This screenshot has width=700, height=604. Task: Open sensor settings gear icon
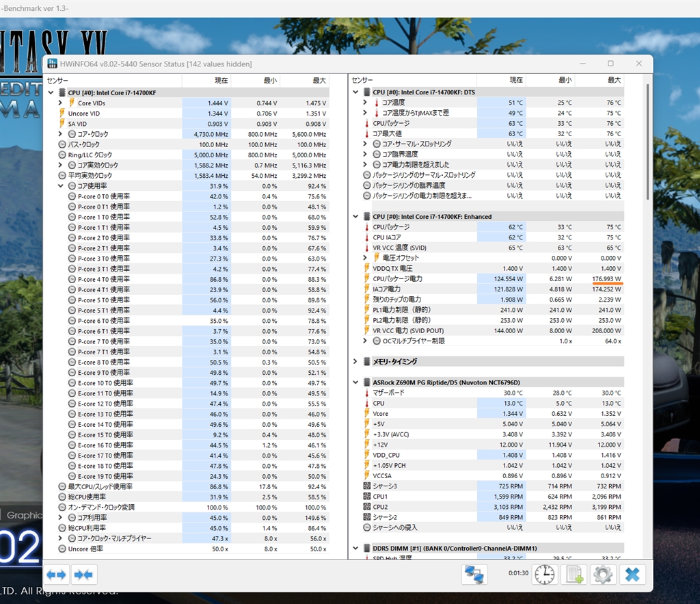(x=603, y=575)
